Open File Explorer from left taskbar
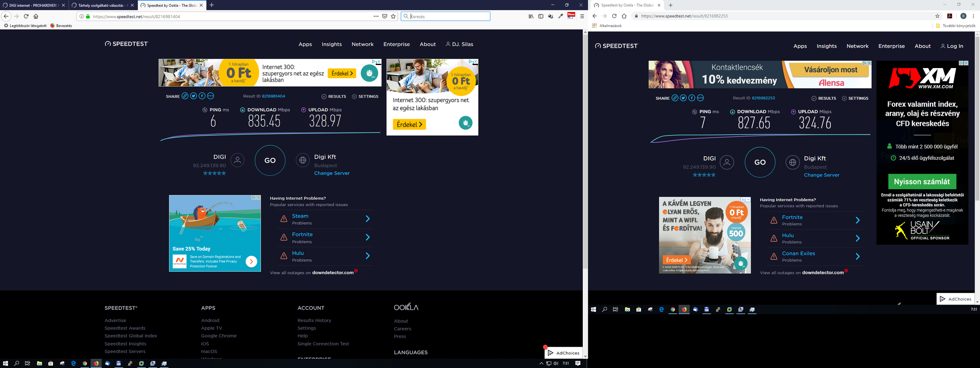Screen dimensions: 980x368 39,363
